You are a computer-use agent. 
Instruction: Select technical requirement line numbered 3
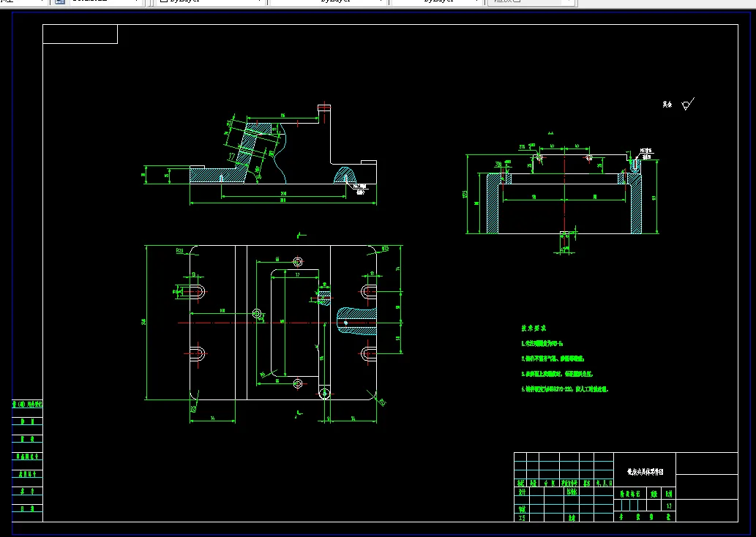click(x=557, y=374)
